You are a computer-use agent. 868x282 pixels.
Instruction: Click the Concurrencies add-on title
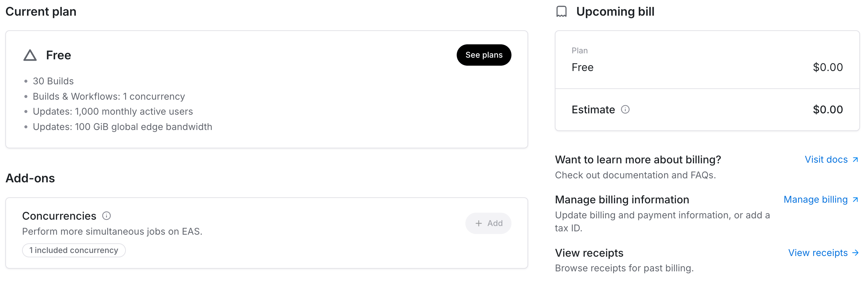click(59, 216)
